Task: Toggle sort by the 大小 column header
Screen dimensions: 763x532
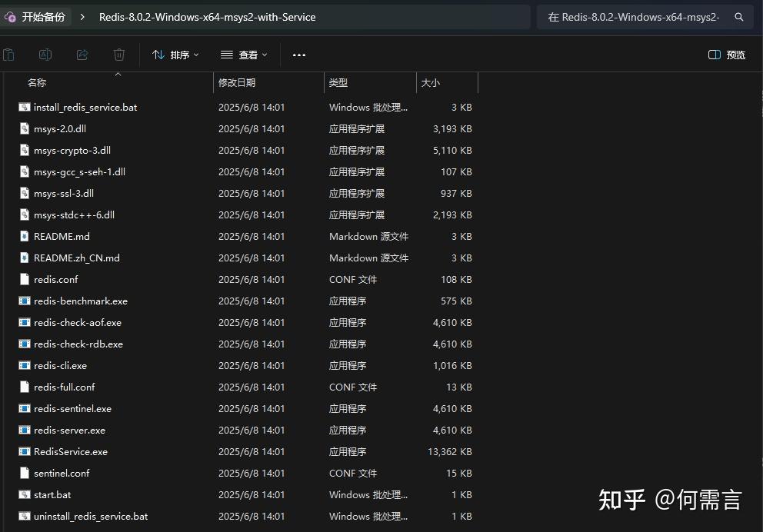Action: [x=431, y=82]
